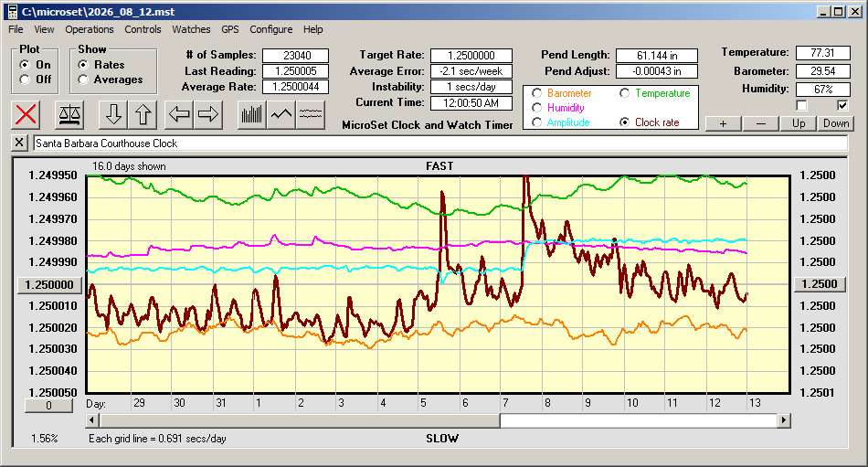Select the Humidity trace radio button
This screenshot has width=868, height=467.
536,108
